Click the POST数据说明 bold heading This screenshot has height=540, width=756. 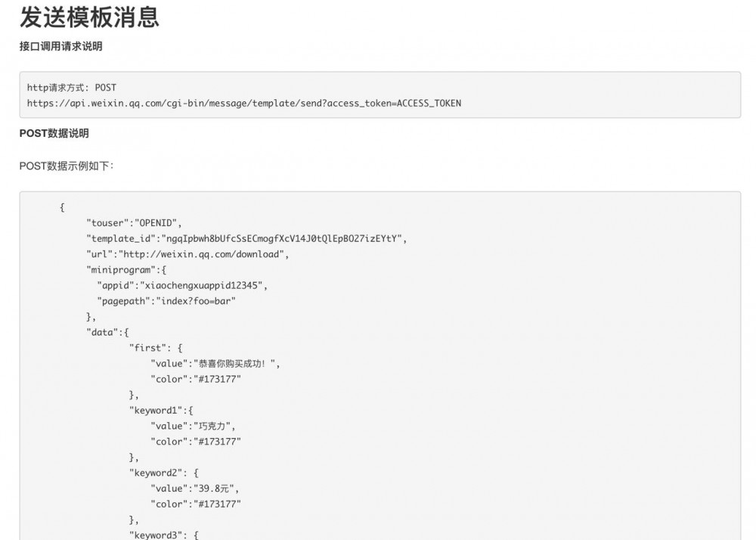(x=54, y=133)
